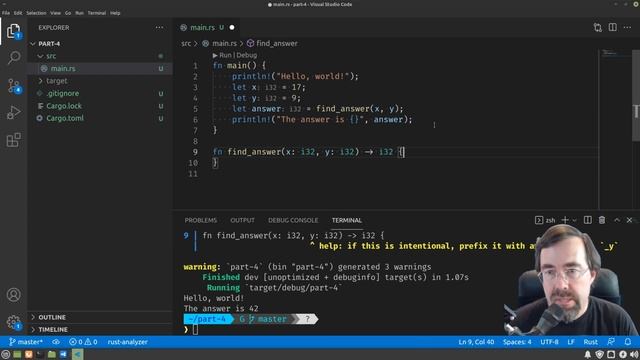The image size is (640, 360).
Task: Open the Explorer view in activity bar
Action: click(x=13, y=31)
